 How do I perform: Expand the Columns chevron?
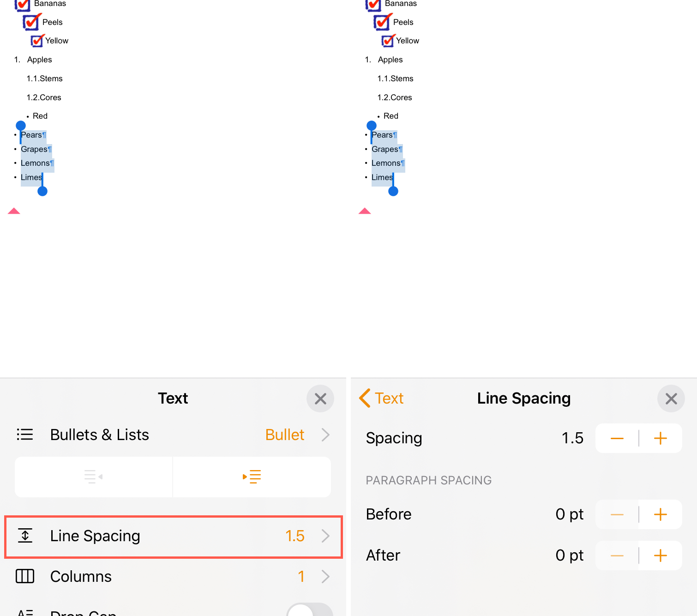(x=325, y=576)
